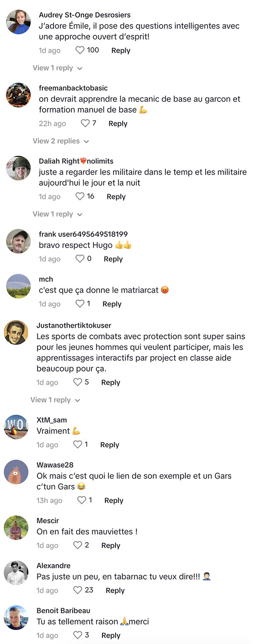
Task: Open freemanbacktobasic's profile via username
Action: tap(73, 88)
